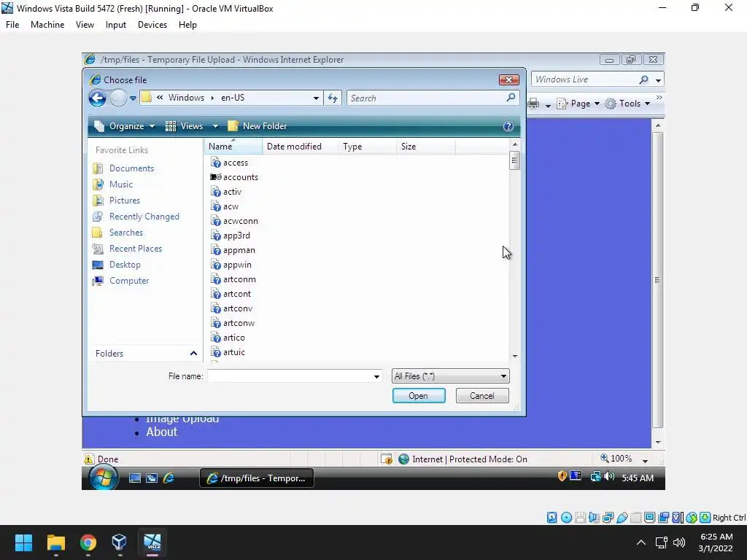Image resolution: width=747 pixels, height=560 pixels.
Task: Click the Help question mark icon
Action: pyautogui.click(x=508, y=126)
